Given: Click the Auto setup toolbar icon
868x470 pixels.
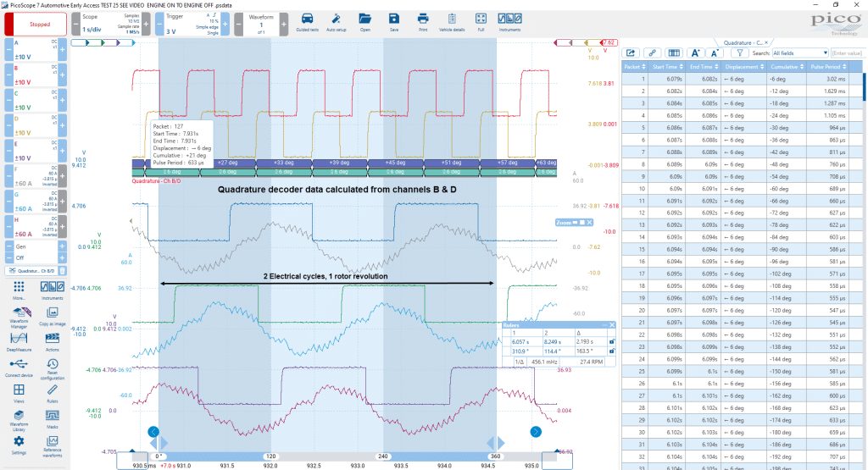Looking at the screenshot, I should 336,21.
